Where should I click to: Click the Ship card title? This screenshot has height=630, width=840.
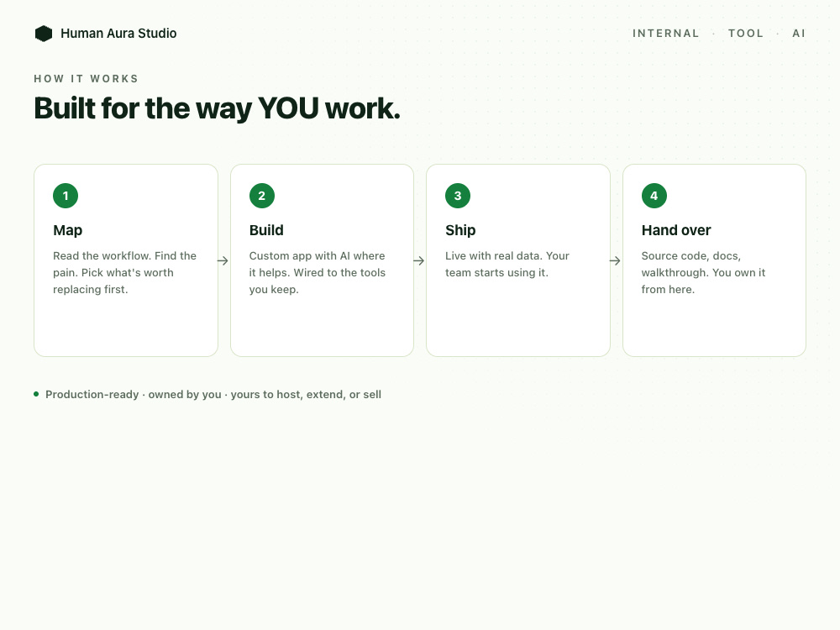tap(460, 230)
